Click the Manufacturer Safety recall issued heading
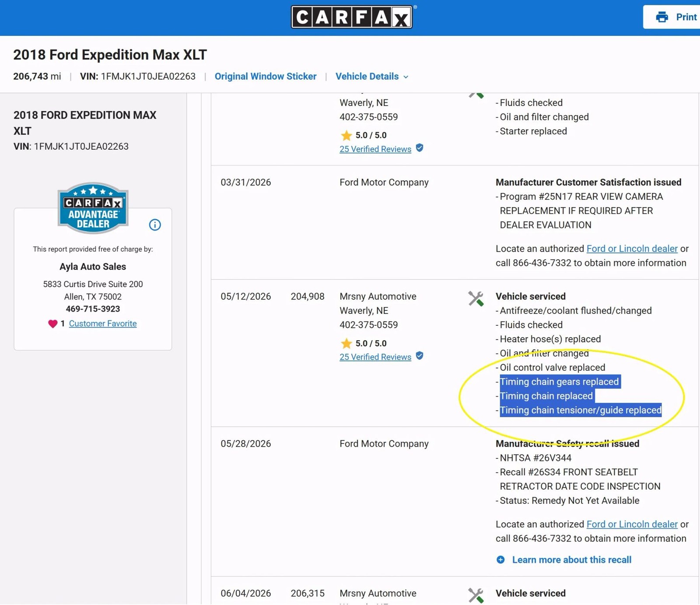The width and height of the screenshot is (700, 605). [x=567, y=444]
